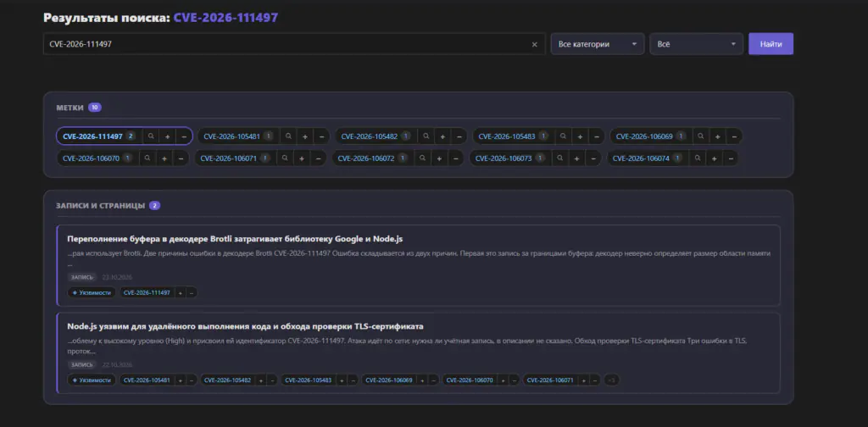Click minus on tag CVE-2026-106070 in Метки panel

(181, 158)
